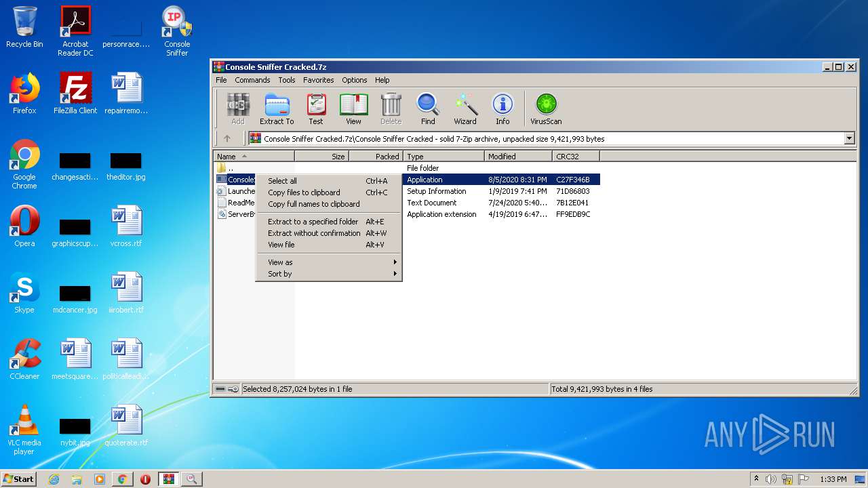Expand the View as submenu
This screenshot has height=488, width=868.
click(330, 262)
